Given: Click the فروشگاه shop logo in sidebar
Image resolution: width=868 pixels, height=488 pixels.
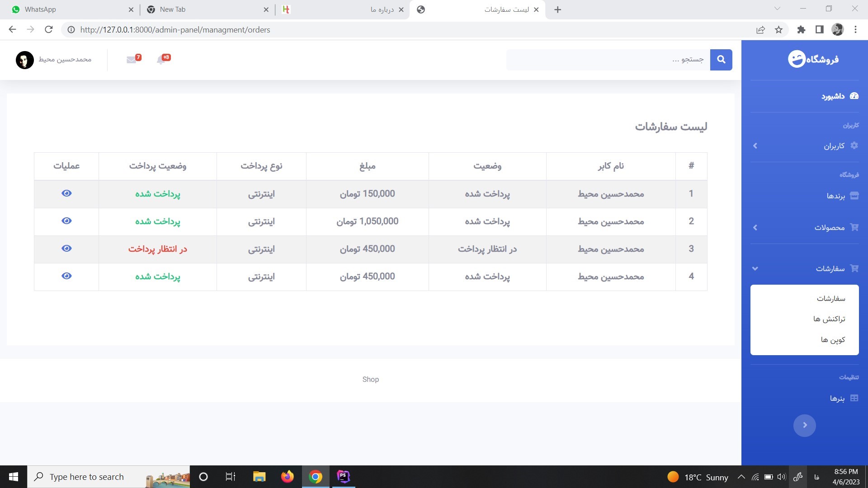Looking at the screenshot, I should [812, 59].
